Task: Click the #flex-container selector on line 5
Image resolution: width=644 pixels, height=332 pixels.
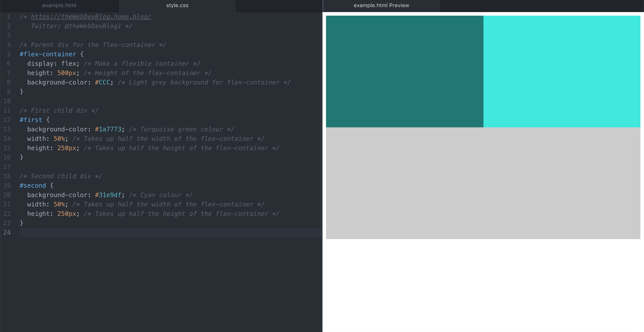Action: (48, 54)
